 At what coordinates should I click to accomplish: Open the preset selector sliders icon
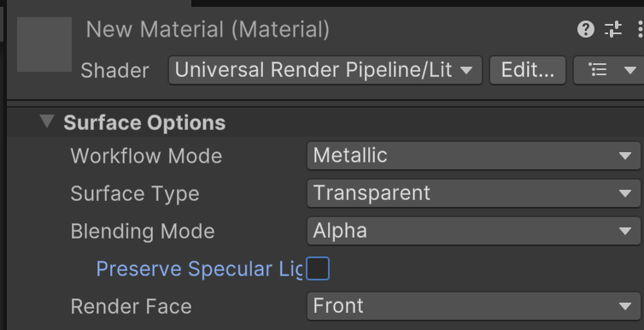click(613, 30)
